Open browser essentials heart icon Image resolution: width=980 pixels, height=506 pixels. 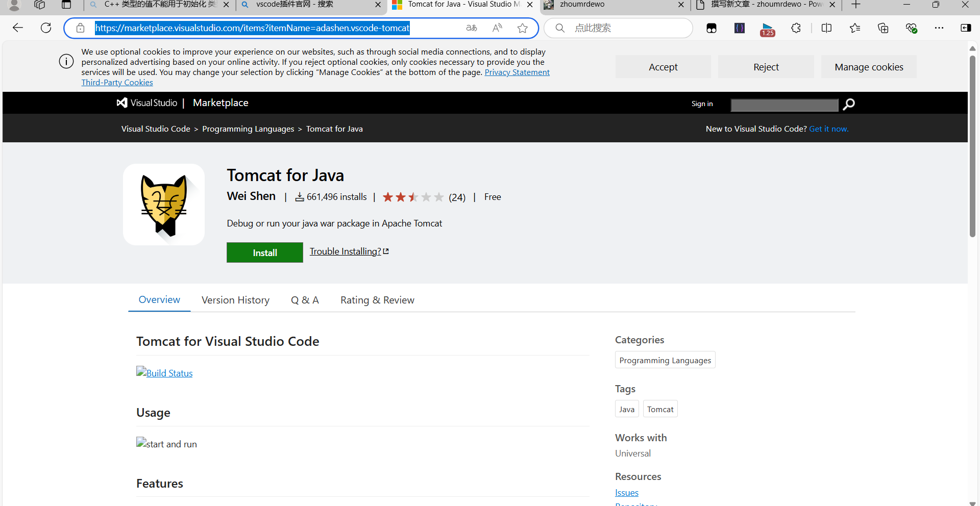[x=911, y=28]
